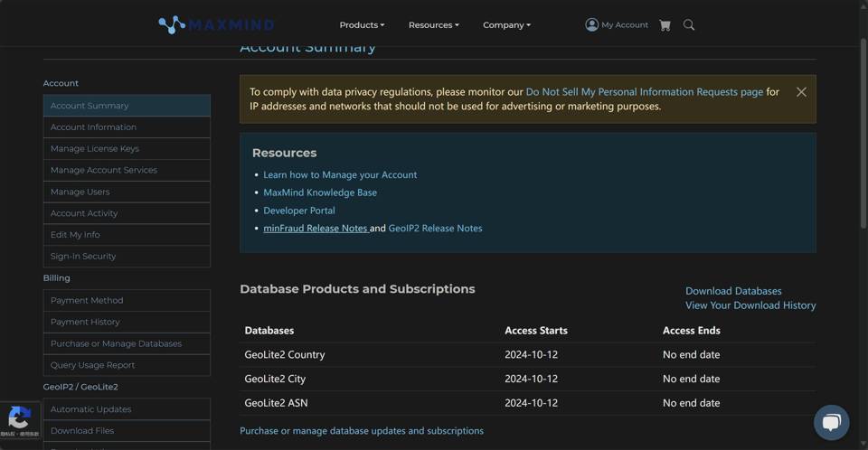The width and height of the screenshot is (868, 450).
Task: Click the page vertical scrollbar
Action: point(863,136)
